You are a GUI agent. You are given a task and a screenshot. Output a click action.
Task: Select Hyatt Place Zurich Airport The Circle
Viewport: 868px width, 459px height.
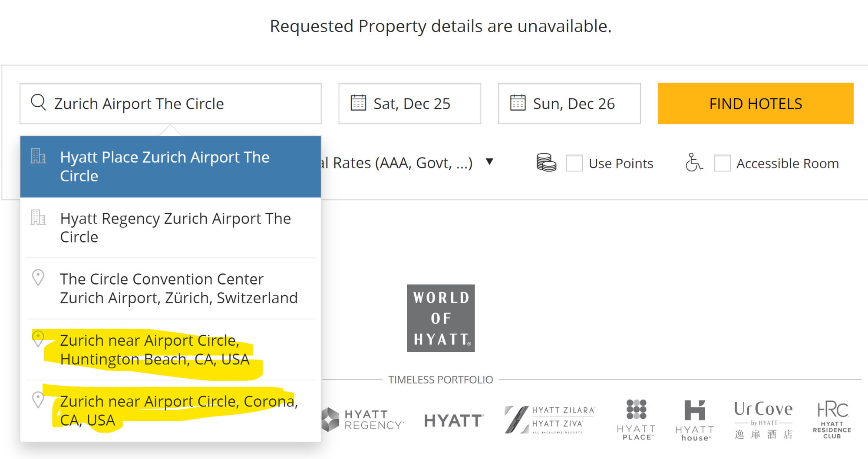click(x=170, y=167)
